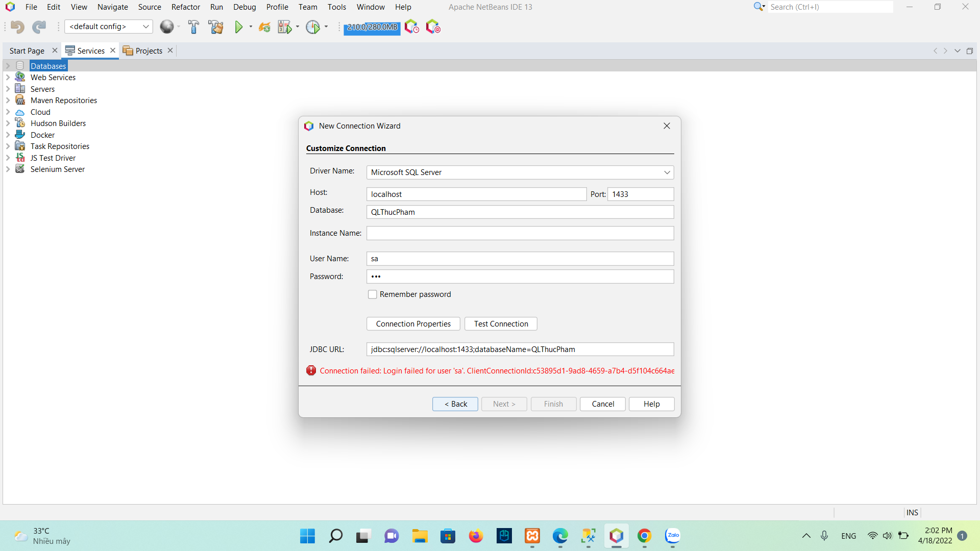Open the Run Project dropdown arrow
This screenshot has width=980, height=551.
pyautogui.click(x=251, y=27)
